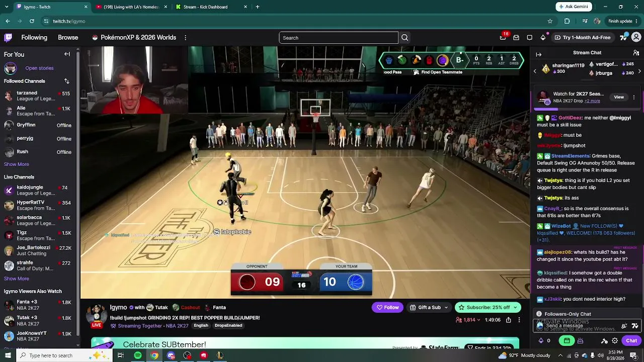The image size is (644, 362).
Task: Open the NBA 2K27 category link
Action: coord(176,326)
